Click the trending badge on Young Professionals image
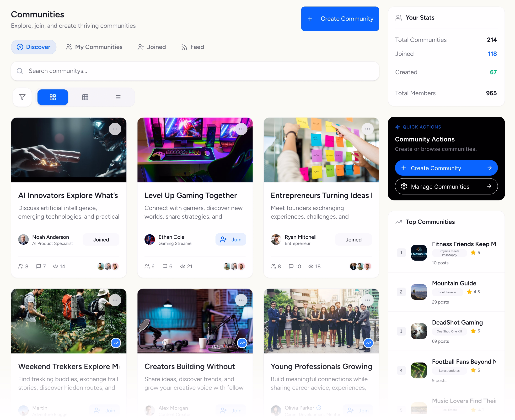Viewport: 515px width, 420px height. [369, 343]
